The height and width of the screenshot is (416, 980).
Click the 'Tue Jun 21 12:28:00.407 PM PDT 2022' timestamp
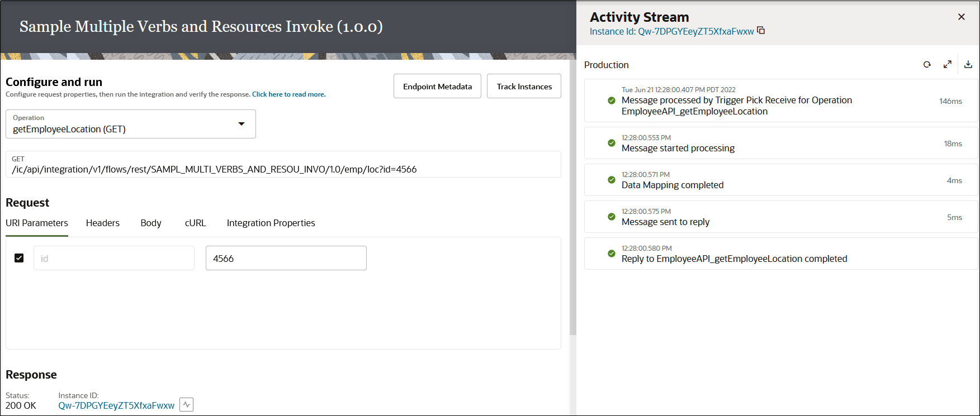(x=679, y=89)
